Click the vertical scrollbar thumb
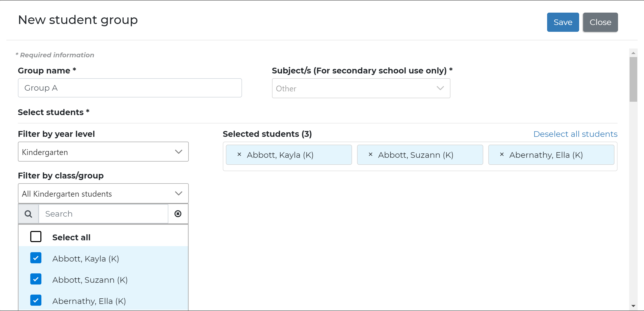Viewport: 644px width, 311px height. 633,80
